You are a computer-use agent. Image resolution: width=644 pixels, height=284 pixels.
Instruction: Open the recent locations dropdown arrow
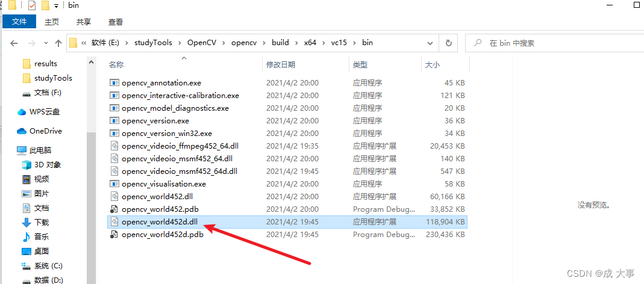46,43
